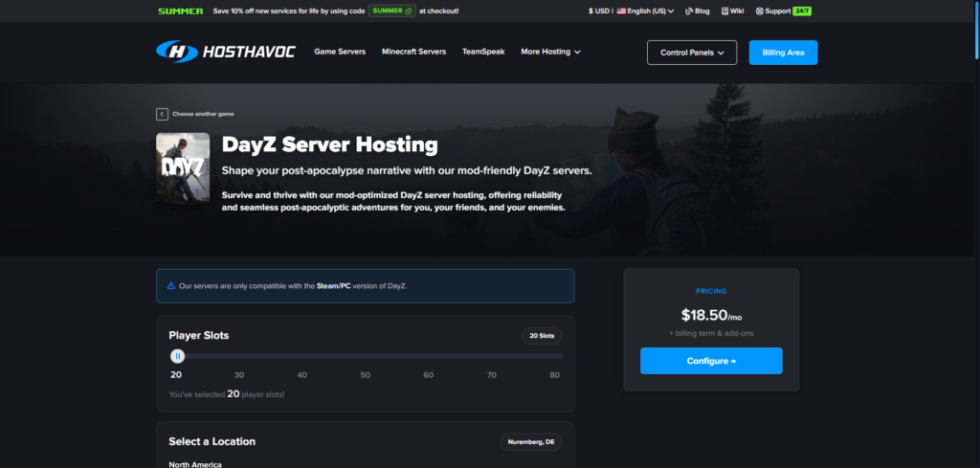Click the PRICING label
Screen dimensions: 980x468
(x=711, y=291)
